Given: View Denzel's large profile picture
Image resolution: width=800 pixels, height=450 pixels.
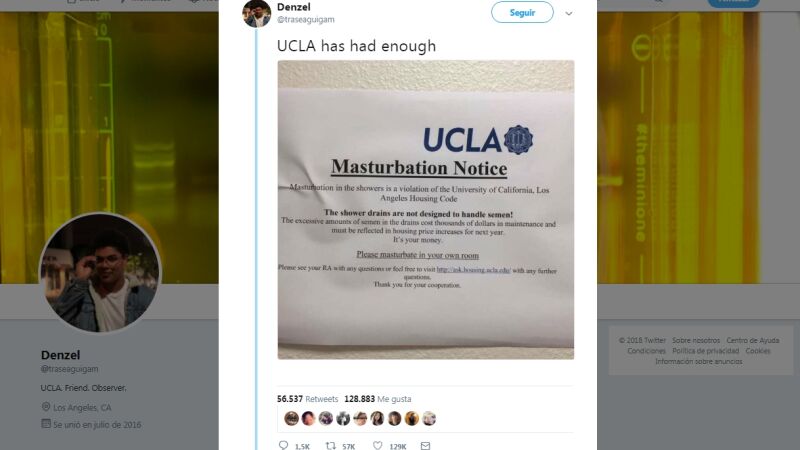Looking at the screenshot, I should [x=98, y=272].
